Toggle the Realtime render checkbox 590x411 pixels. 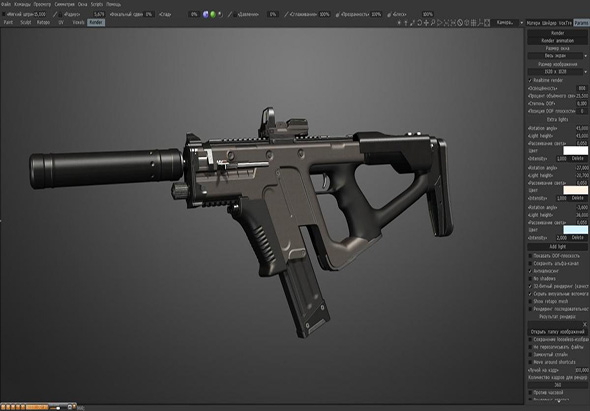530,81
